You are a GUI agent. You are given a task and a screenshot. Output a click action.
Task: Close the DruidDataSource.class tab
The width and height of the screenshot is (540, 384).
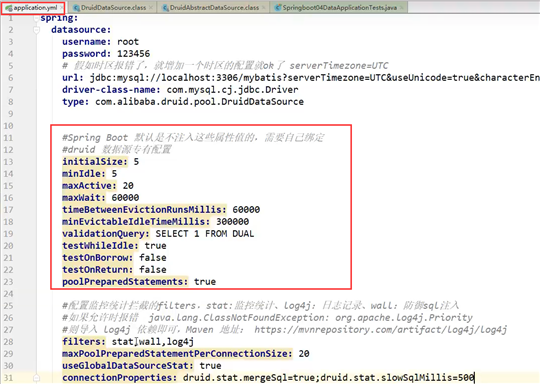[x=151, y=8]
